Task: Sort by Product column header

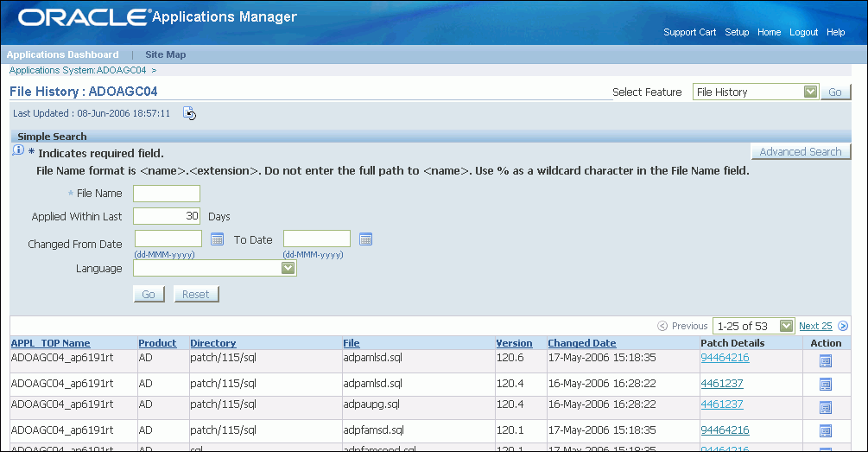Action: pyautogui.click(x=157, y=343)
